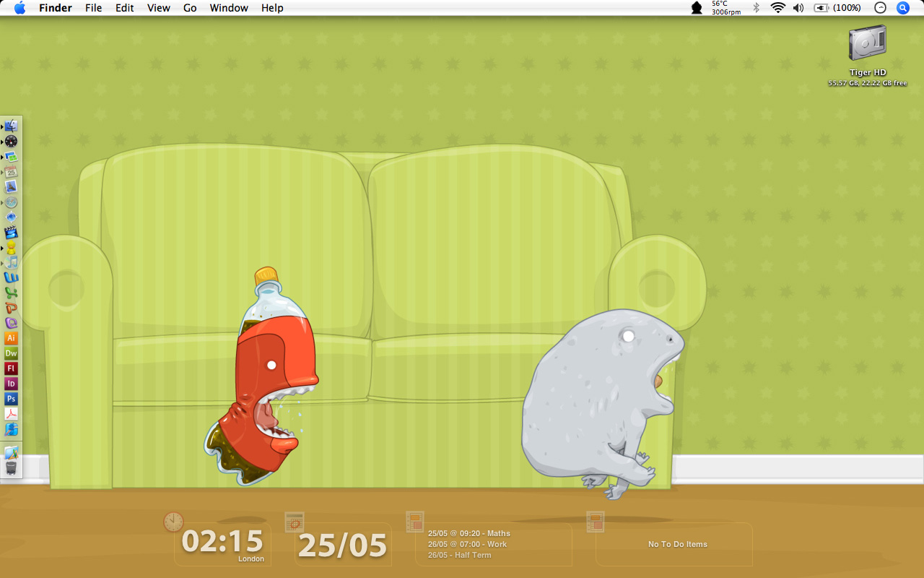This screenshot has height=578, width=924.
Task: Launch iMovie clapperboard from dock
Action: click(11, 232)
